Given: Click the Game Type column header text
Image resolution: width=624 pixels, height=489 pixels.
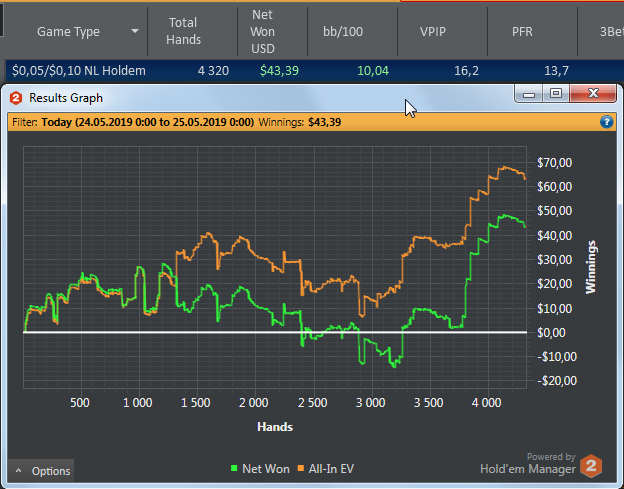Looking at the screenshot, I should tap(68, 31).
